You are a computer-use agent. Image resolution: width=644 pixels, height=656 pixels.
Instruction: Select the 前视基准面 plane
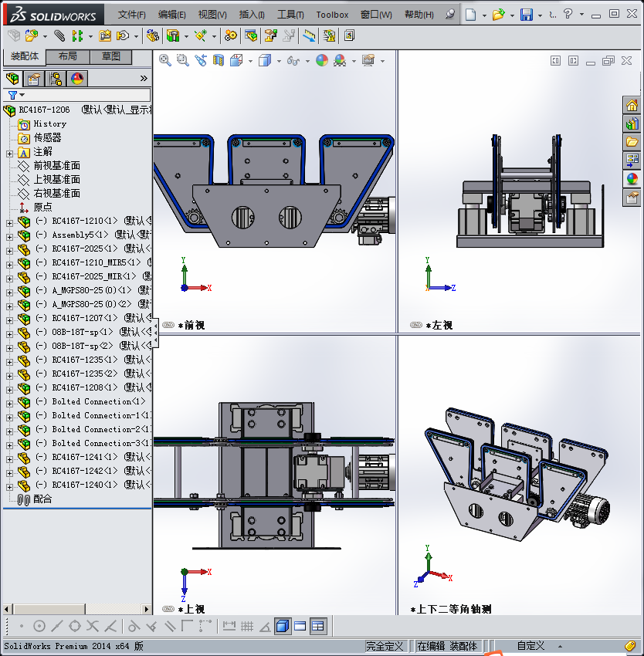56,166
